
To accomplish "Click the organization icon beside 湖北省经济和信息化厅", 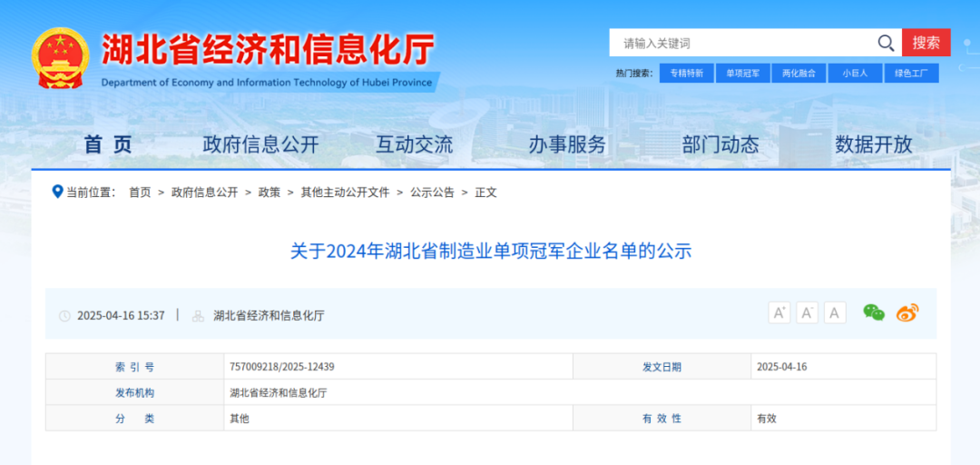I will point(198,316).
